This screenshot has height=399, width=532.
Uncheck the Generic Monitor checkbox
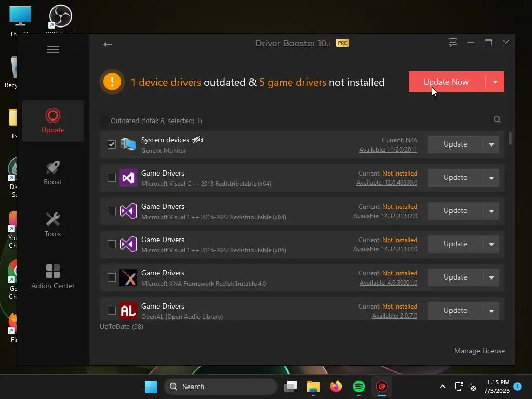[112, 144]
